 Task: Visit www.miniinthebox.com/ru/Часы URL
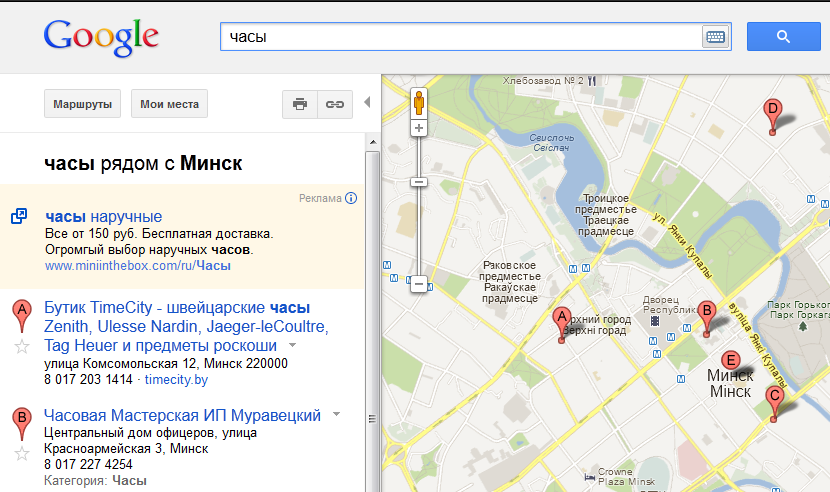pos(138,265)
